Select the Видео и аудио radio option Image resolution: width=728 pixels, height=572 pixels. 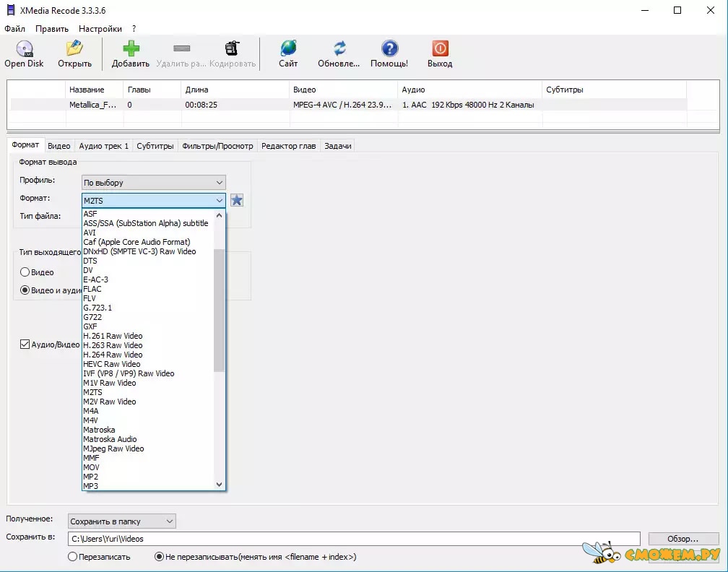click(x=25, y=290)
